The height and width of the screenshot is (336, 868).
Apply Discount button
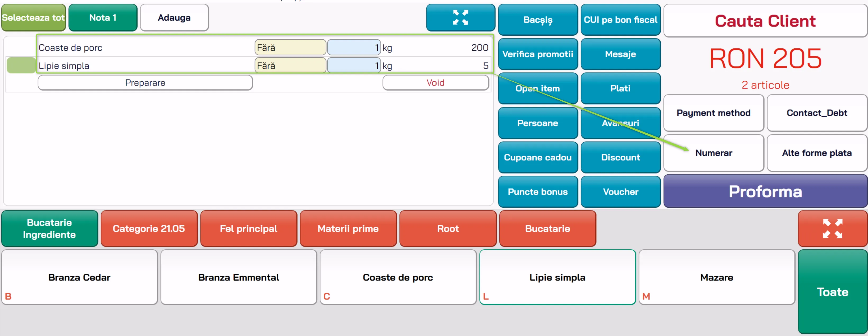point(620,157)
